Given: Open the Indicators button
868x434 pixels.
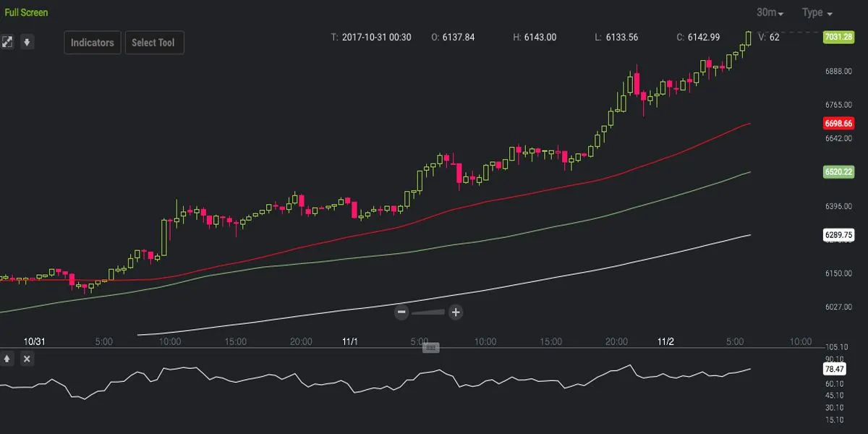Looking at the screenshot, I should 93,43.
